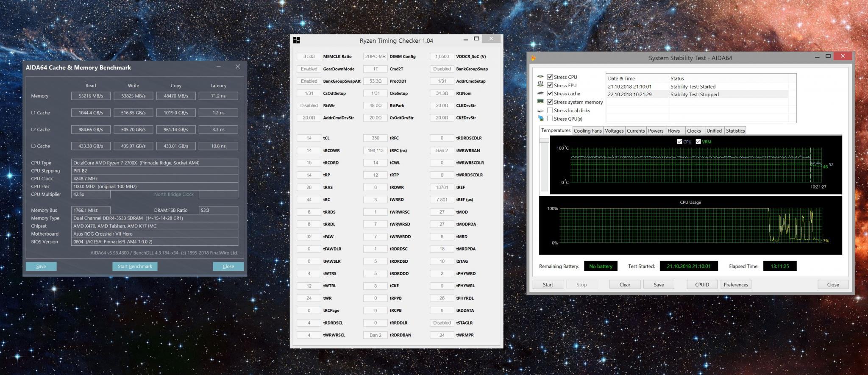Open the Currents tab
868x375 pixels.
[x=636, y=131]
